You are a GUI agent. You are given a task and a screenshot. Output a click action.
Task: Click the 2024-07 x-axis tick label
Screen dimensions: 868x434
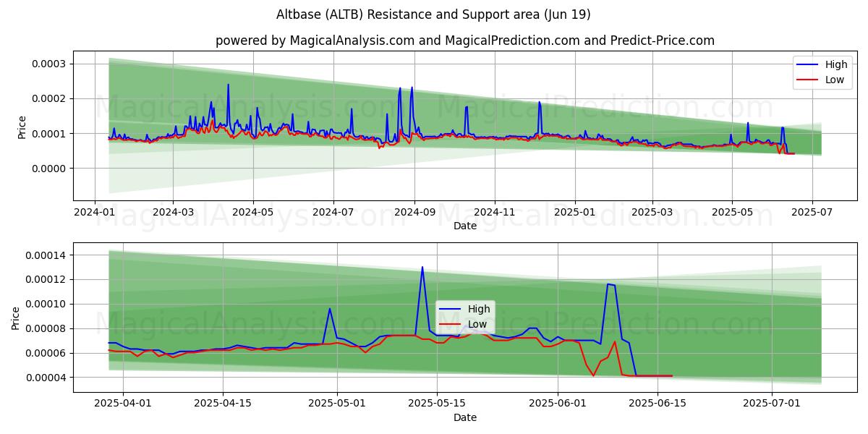pos(333,212)
